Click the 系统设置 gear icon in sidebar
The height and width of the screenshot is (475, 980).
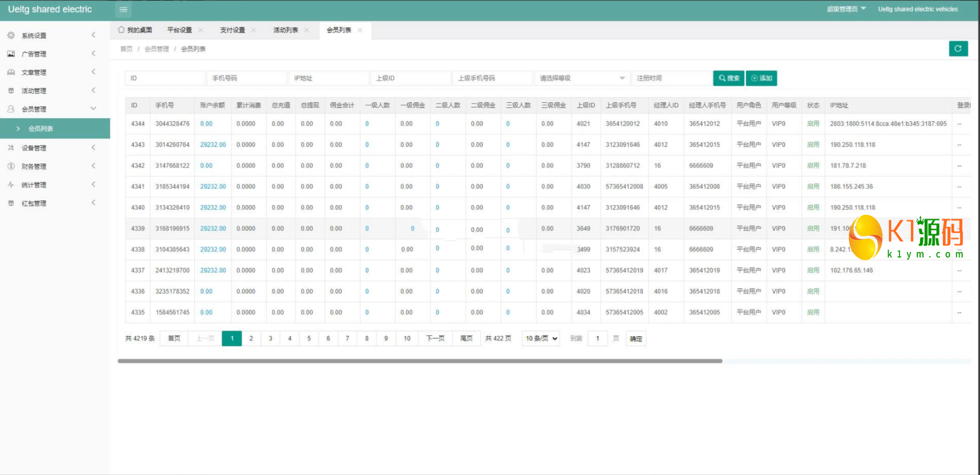(x=11, y=35)
